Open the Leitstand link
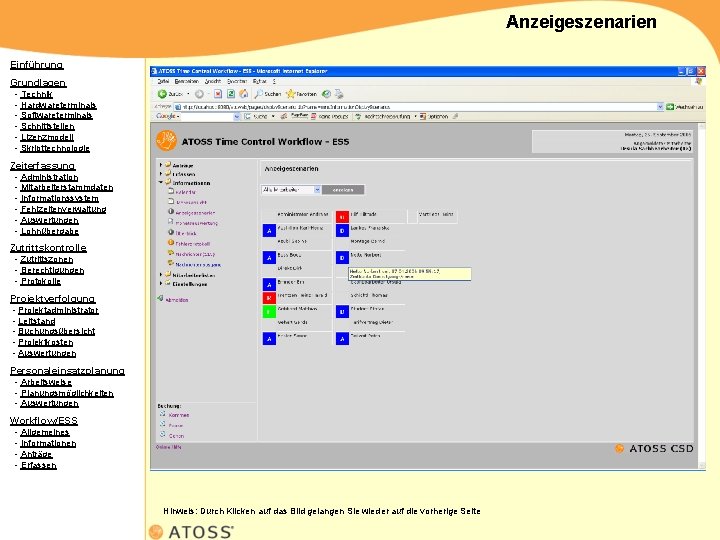The width and height of the screenshot is (720, 540). pos(37,321)
